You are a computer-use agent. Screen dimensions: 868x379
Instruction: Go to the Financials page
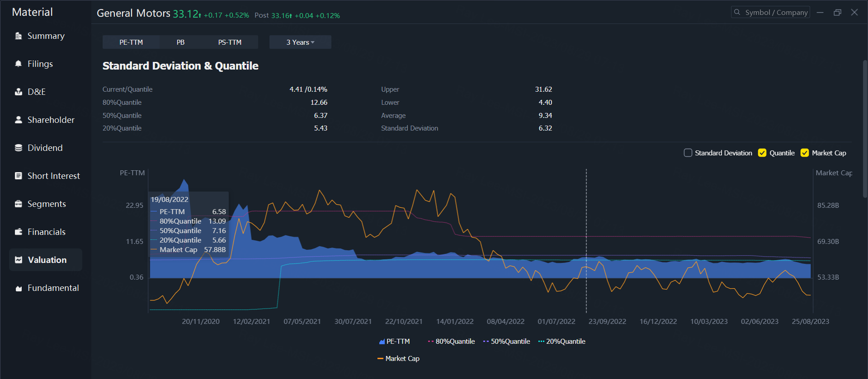click(x=46, y=232)
